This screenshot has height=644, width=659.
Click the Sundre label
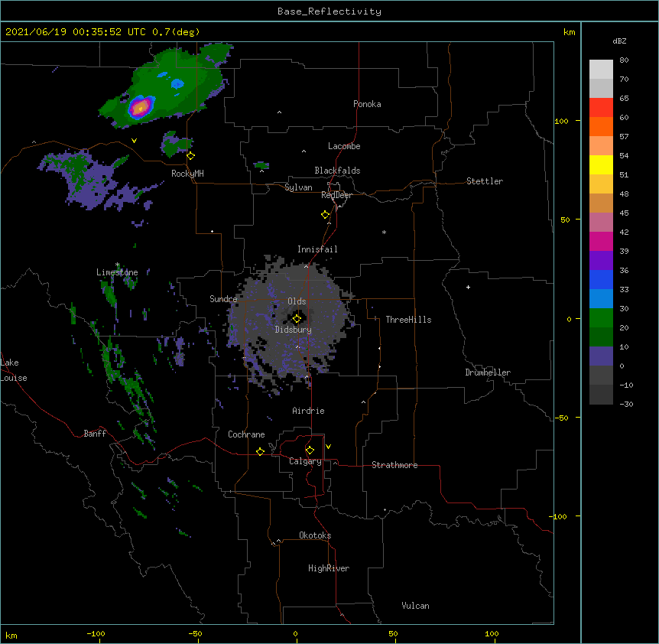(223, 299)
